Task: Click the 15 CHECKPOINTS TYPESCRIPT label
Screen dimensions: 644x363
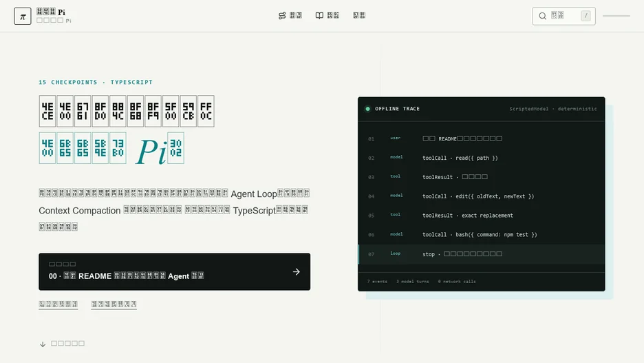Action: tap(96, 82)
